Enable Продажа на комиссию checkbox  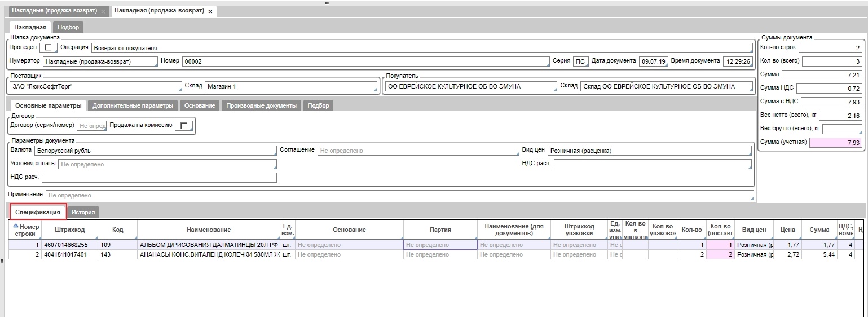point(183,126)
